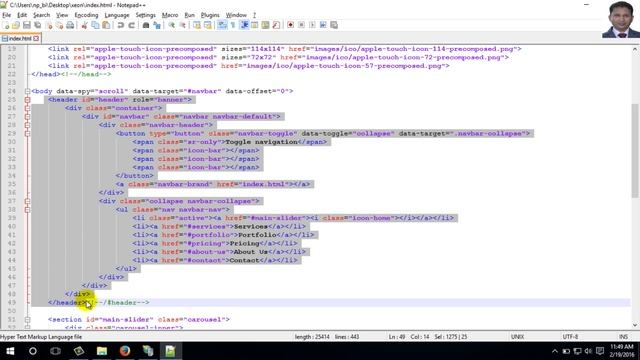The width and height of the screenshot is (640, 360).
Task: Open Find with the binoculars icon
Action: [x=146, y=25]
